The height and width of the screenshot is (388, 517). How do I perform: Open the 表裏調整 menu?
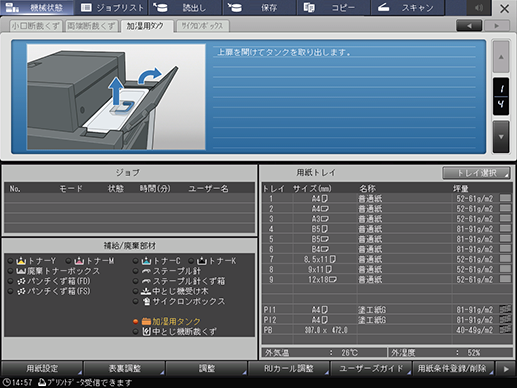pos(125,368)
